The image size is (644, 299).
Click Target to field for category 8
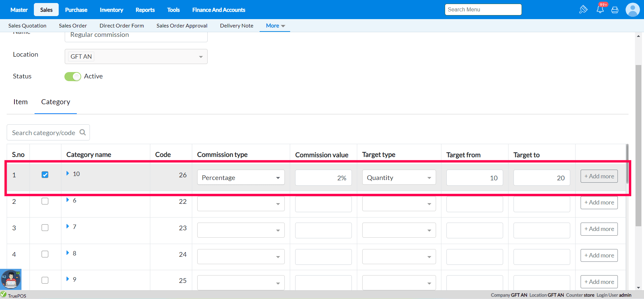542,257
